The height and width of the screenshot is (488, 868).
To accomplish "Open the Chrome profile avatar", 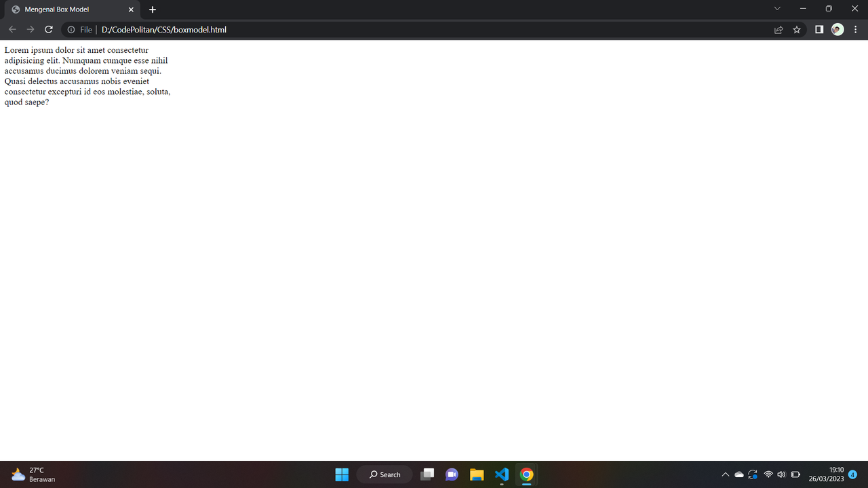I will pos(837,29).
